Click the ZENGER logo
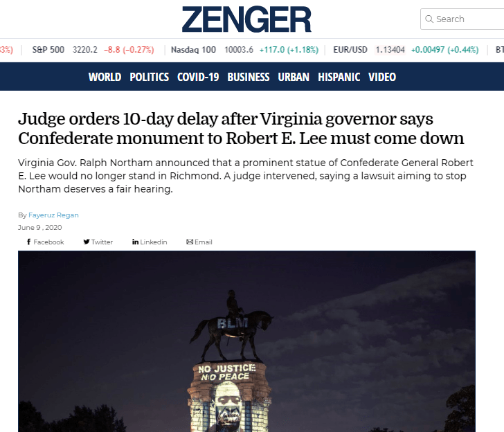 coord(246,19)
